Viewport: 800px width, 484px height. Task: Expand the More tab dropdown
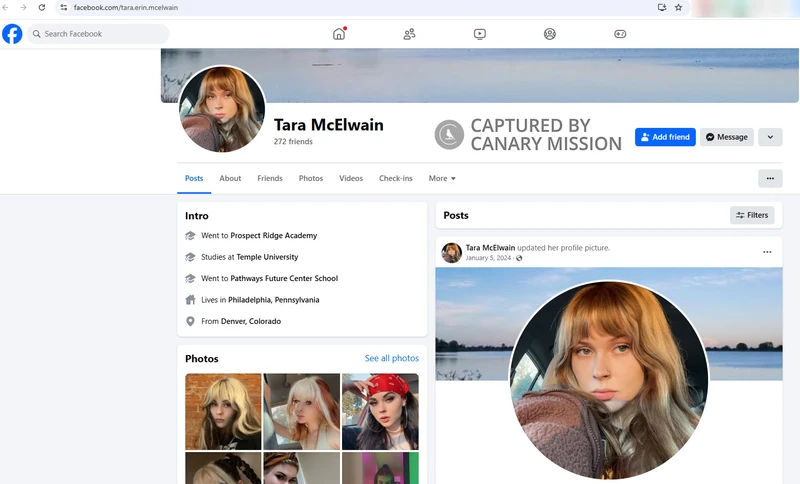[x=442, y=179]
